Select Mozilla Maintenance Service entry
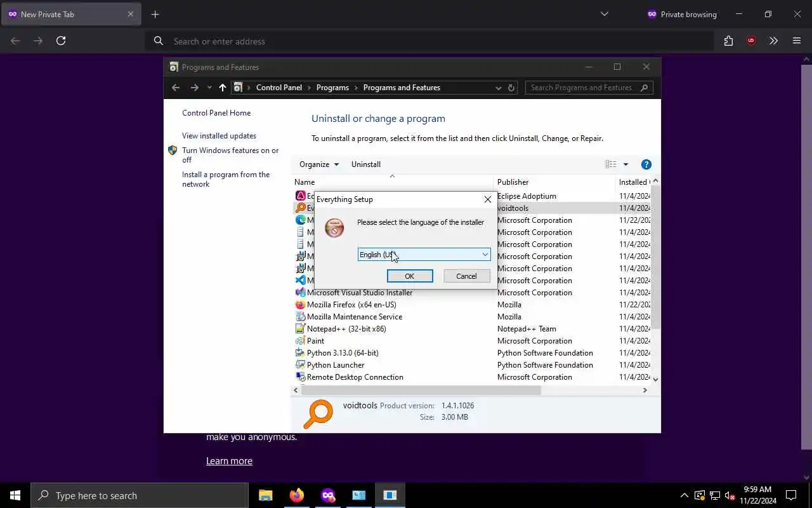 [355, 317]
